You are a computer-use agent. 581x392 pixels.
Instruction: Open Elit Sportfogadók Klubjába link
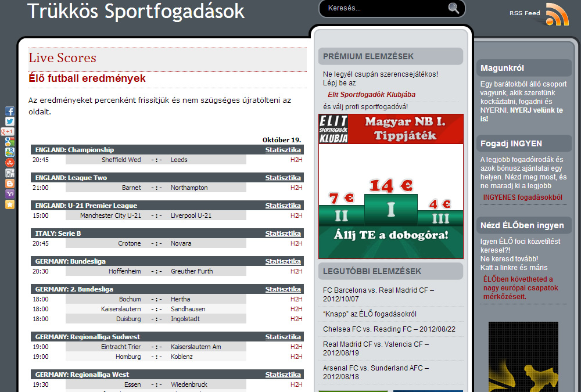click(x=371, y=95)
